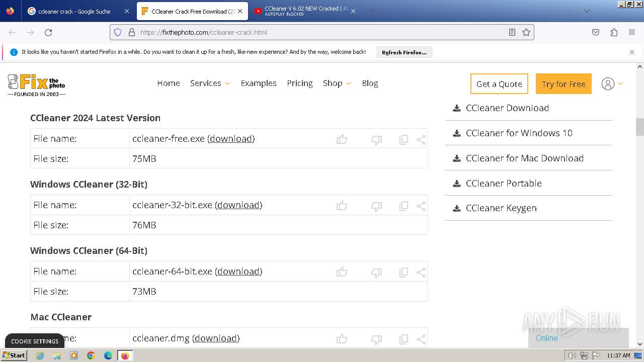Like the ccleaner-32-bit.exe entry

point(342,206)
